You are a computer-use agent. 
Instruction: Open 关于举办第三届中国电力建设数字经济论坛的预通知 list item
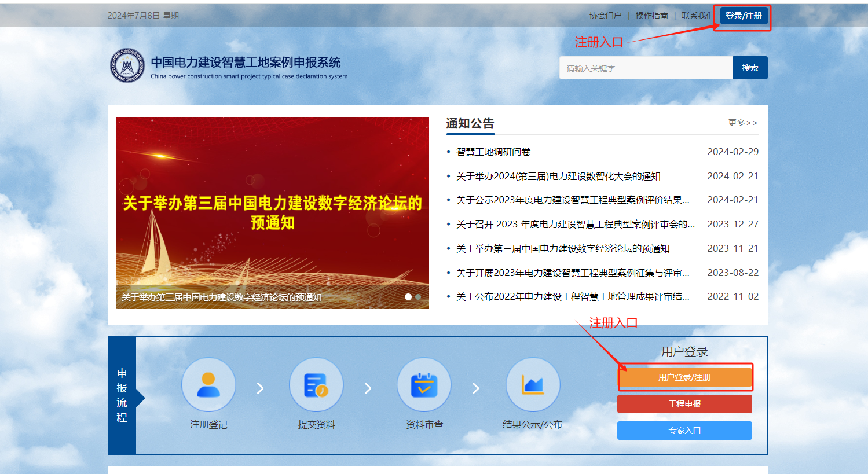[x=563, y=248]
